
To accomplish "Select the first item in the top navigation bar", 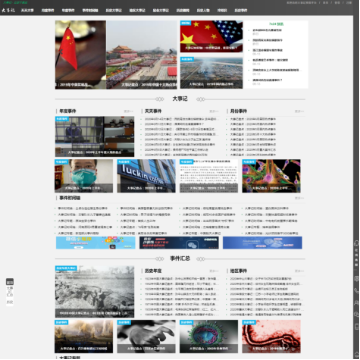I will pos(27,10).
